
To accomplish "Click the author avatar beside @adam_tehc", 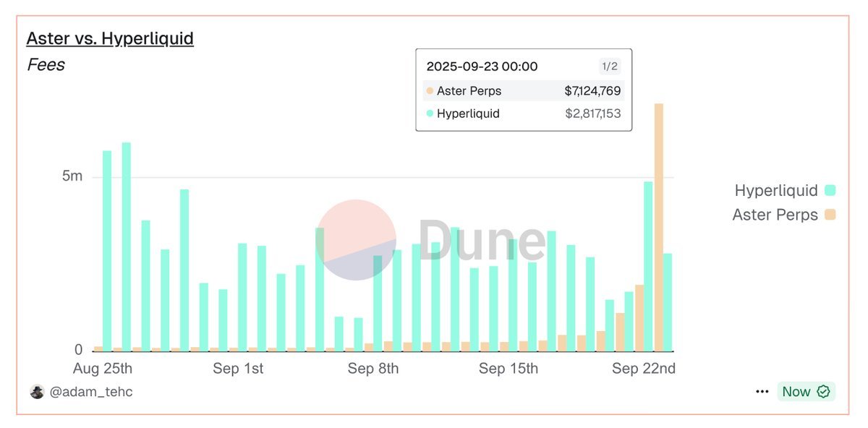I will tap(37, 392).
